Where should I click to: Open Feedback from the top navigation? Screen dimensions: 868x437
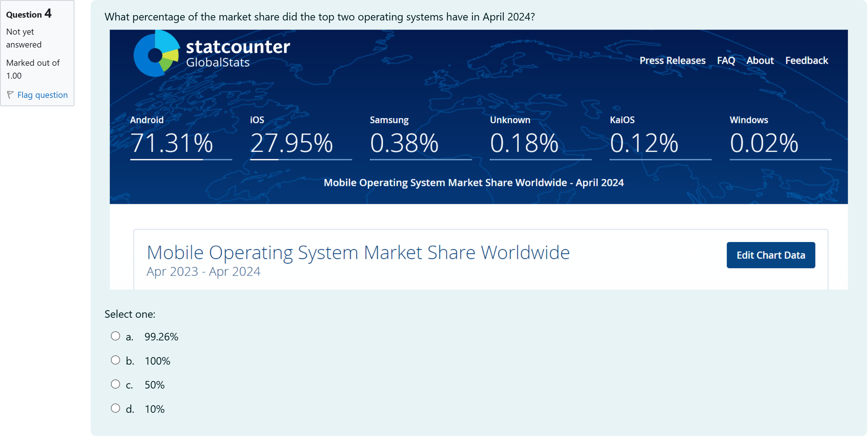[806, 61]
